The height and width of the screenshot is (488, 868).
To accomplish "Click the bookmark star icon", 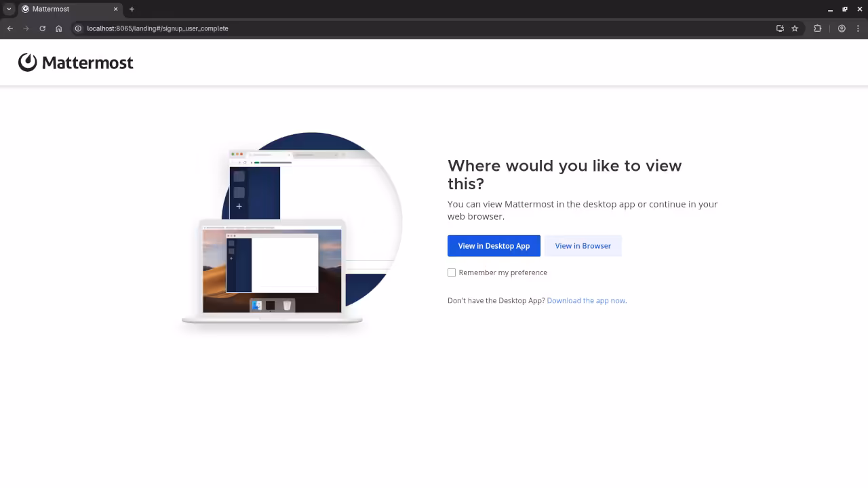I will click(793, 28).
